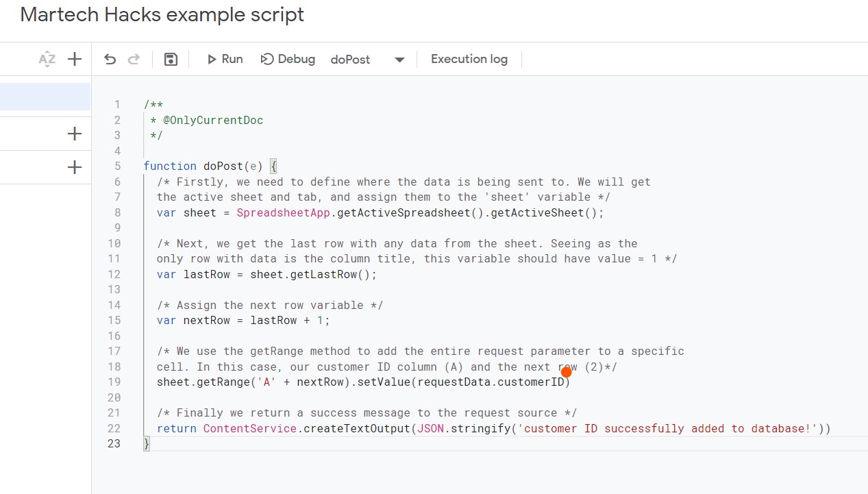Debug the selected function
The height and width of the screenshot is (494, 868).
tap(288, 60)
